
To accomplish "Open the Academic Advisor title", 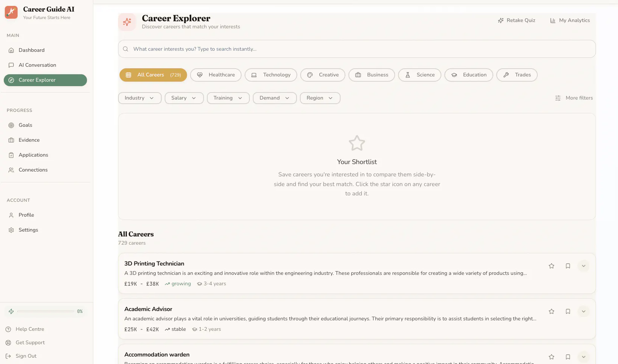I will point(148,309).
